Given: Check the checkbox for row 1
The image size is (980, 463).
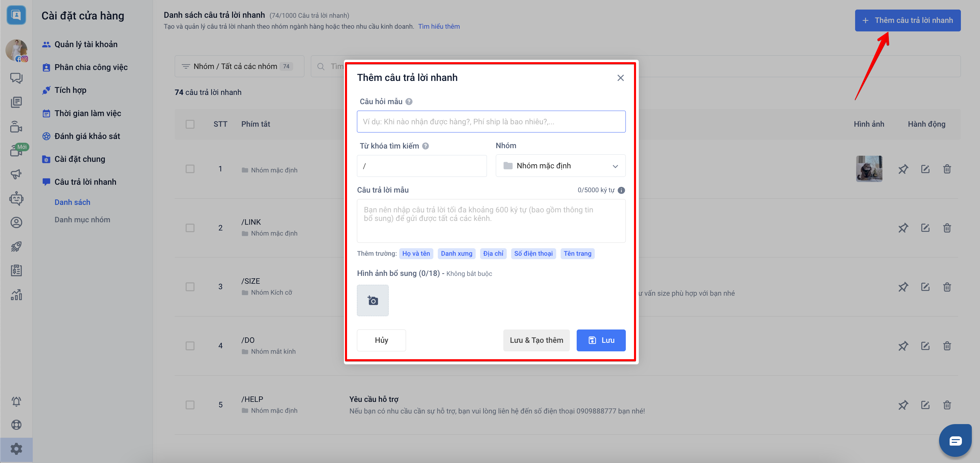Looking at the screenshot, I should click(x=190, y=169).
